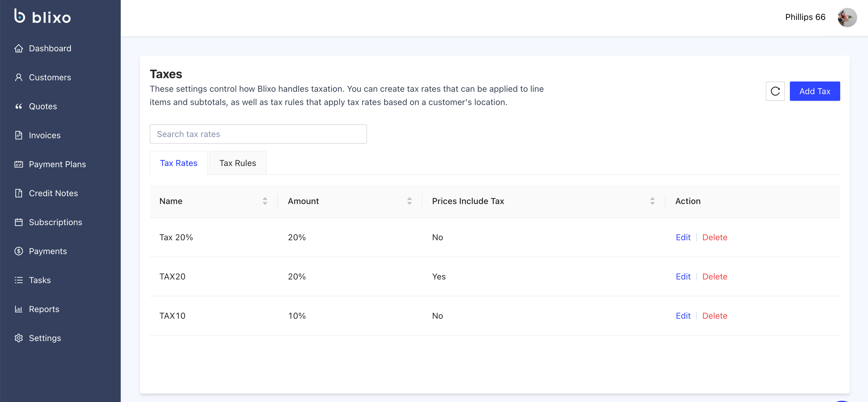Click the Search tax rates field
This screenshot has height=402, width=868.
(x=258, y=134)
